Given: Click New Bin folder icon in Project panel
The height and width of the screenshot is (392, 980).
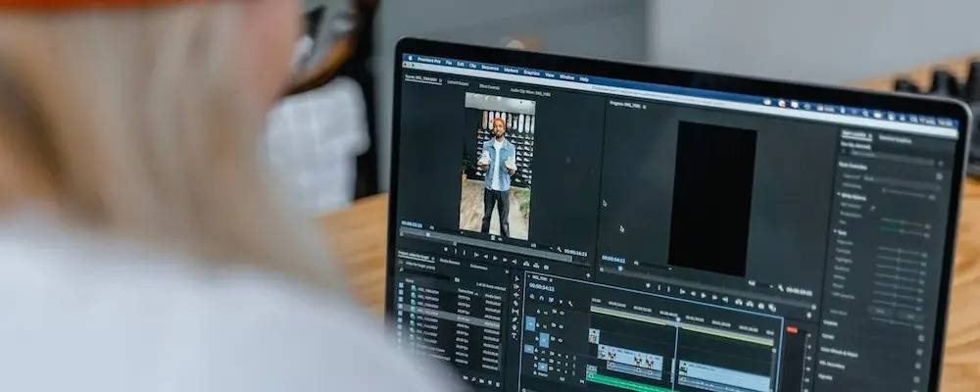Looking at the screenshot, I should coord(490,382).
